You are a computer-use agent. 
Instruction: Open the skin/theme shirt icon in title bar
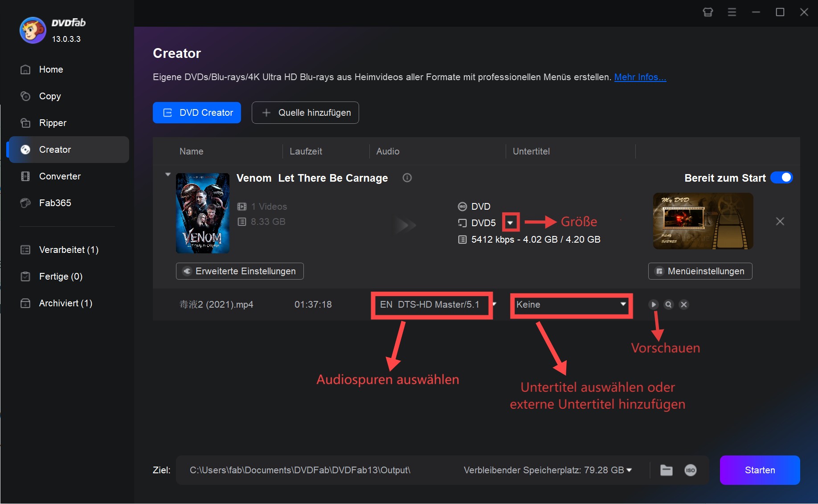tap(708, 12)
